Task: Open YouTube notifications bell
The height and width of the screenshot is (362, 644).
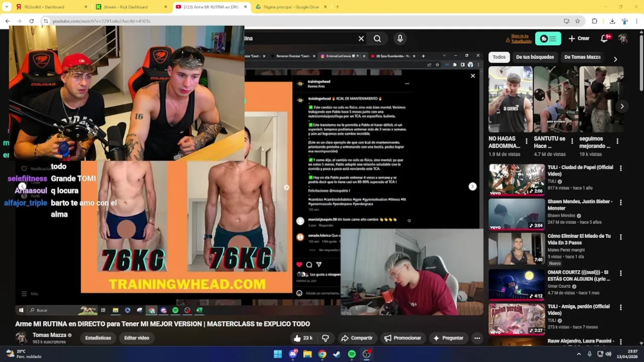Action: (605, 39)
